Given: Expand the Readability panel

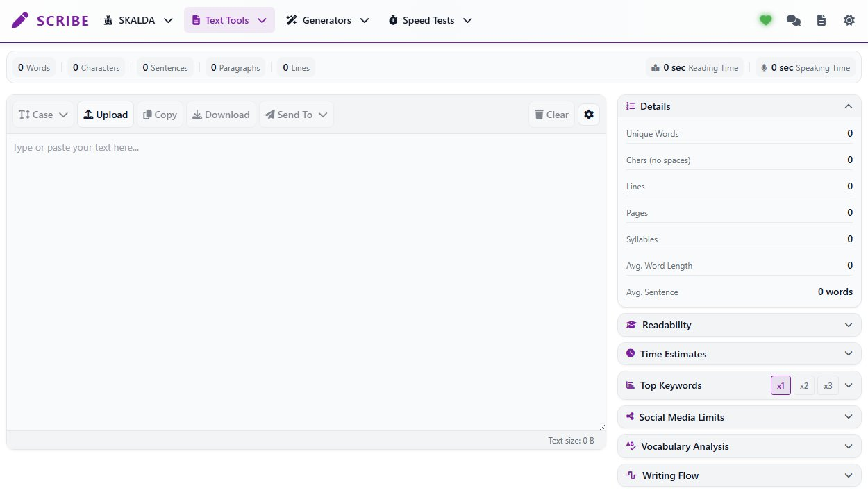Looking at the screenshot, I should (x=739, y=325).
